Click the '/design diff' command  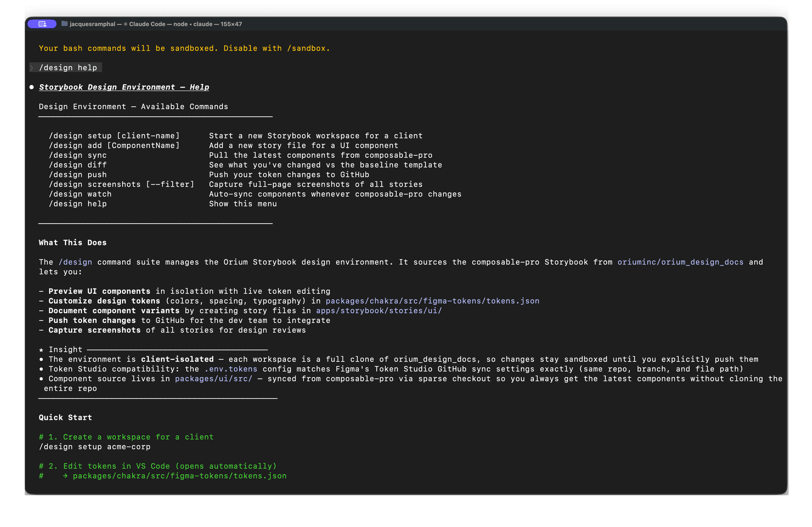coord(78,165)
